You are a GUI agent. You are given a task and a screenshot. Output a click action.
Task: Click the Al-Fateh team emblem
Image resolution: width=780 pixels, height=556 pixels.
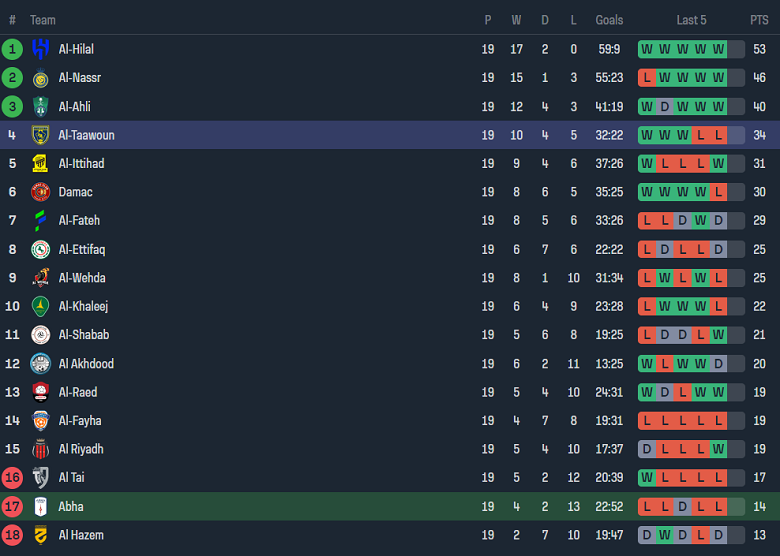[x=40, y=221]
